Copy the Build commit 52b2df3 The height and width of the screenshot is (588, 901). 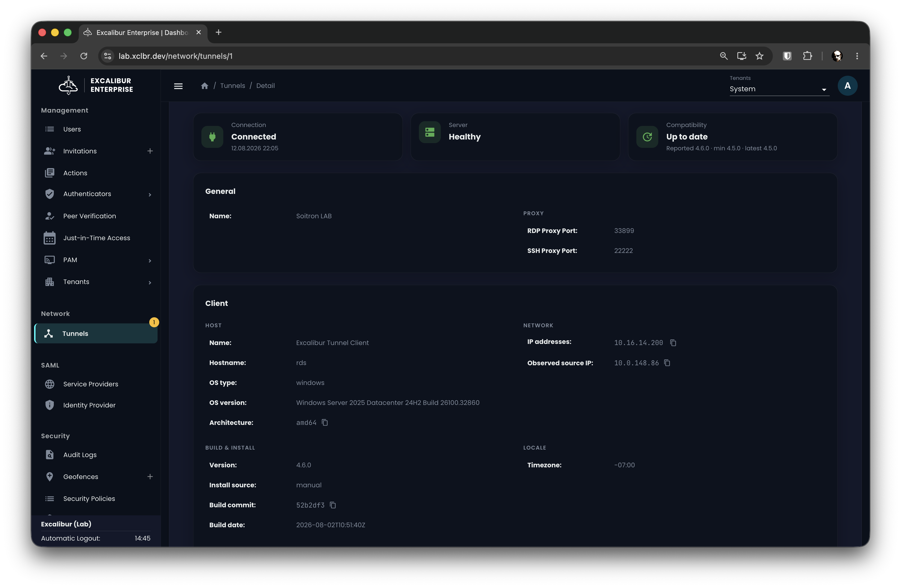click(333, 505)
